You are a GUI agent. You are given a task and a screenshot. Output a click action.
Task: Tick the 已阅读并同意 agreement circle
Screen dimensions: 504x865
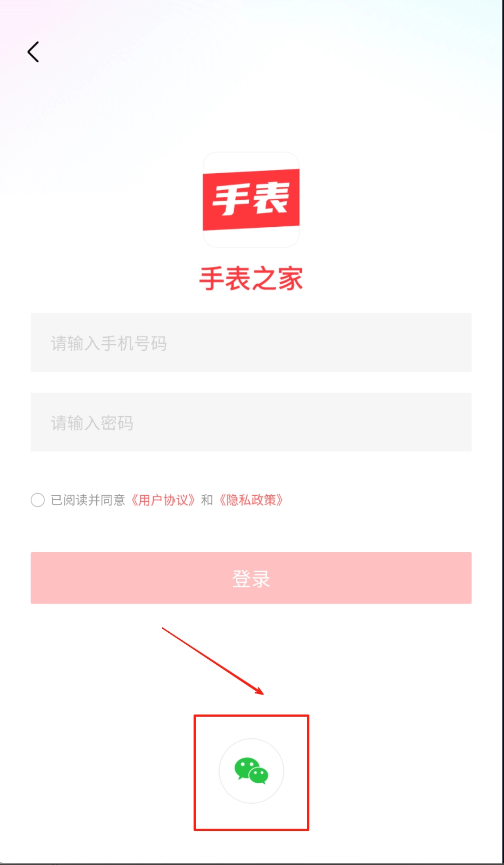(37, 500)
